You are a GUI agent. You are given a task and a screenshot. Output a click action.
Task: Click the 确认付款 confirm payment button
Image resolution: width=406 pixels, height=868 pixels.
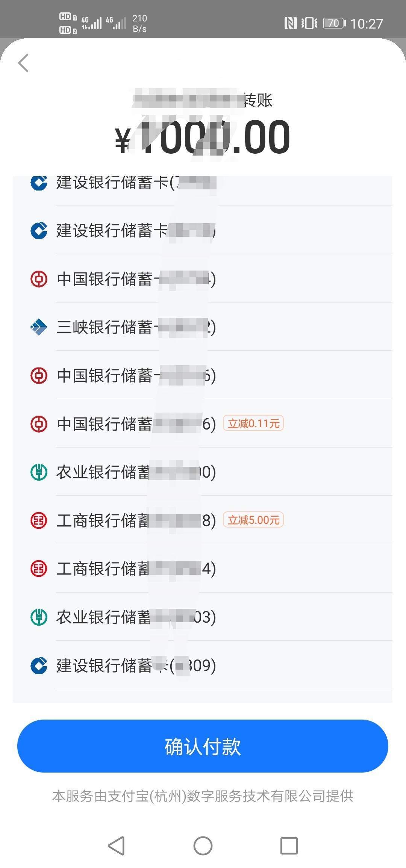point(203,746)
